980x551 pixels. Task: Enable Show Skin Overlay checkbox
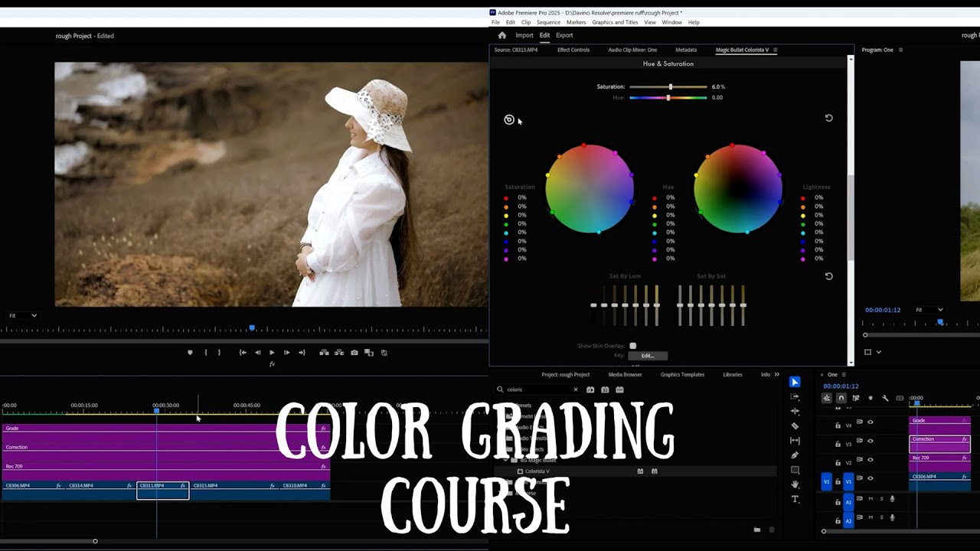tap(632, 346)
